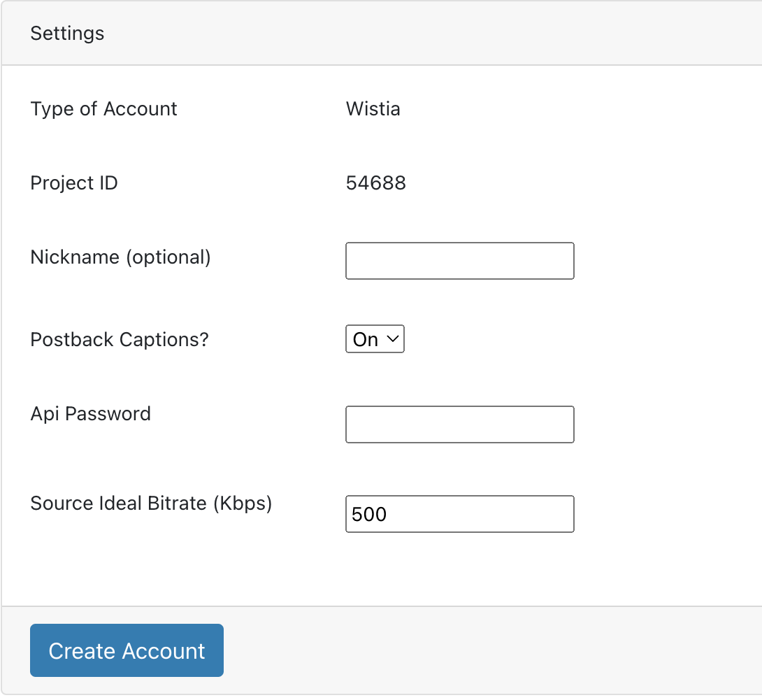Click the Postback Captions? label
Viewport: 762px width, 700px height.
[x=120, y=339]
